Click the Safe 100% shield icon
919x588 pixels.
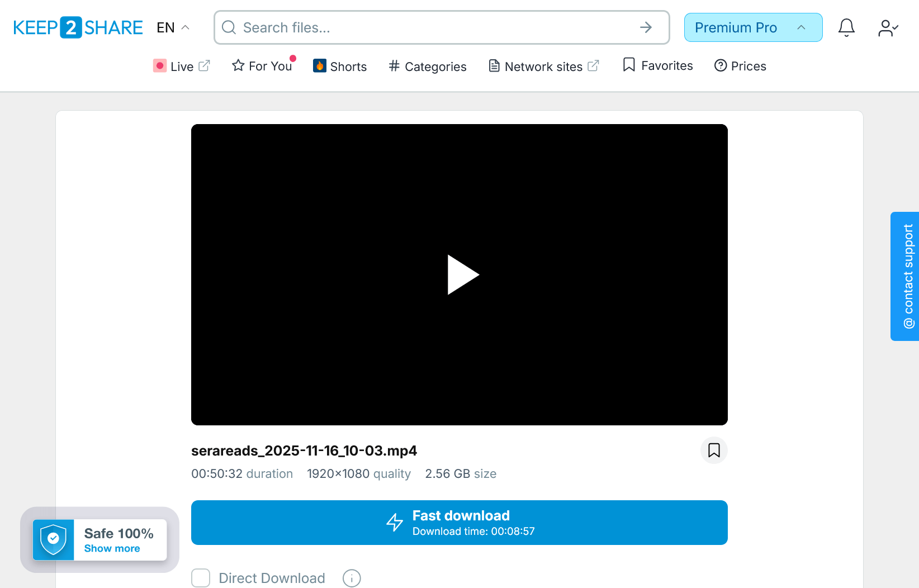(53, 539)
